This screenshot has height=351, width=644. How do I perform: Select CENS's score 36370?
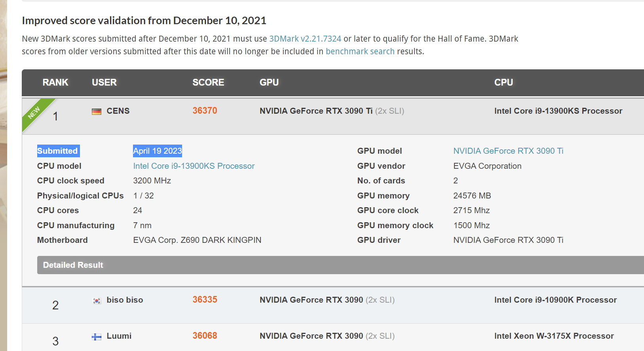204,111
